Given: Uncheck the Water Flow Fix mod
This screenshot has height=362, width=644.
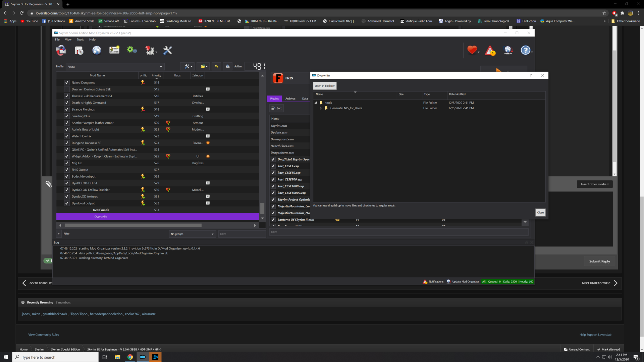Looking at the screenshot, I should (x=67, y=136).
